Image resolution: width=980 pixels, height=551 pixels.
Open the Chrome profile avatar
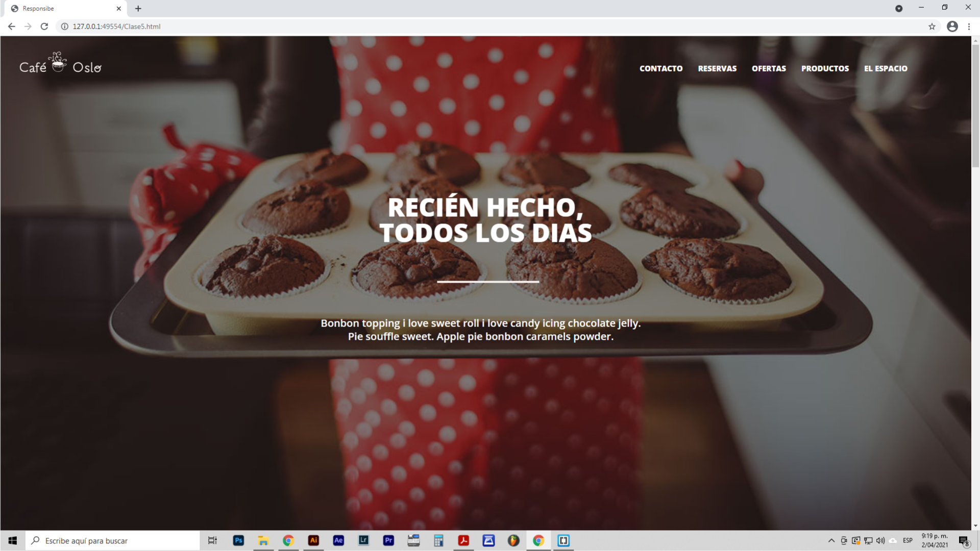tap(952, 27)
